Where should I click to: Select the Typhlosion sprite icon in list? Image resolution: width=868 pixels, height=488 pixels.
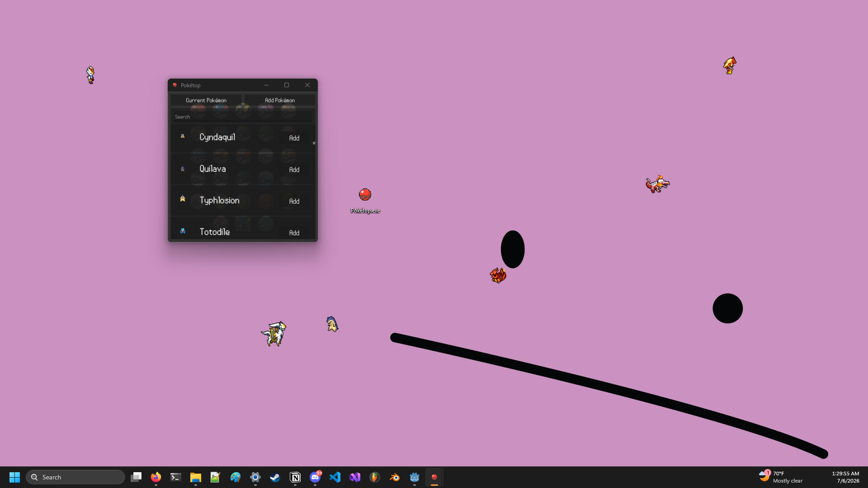coord(183,198)
